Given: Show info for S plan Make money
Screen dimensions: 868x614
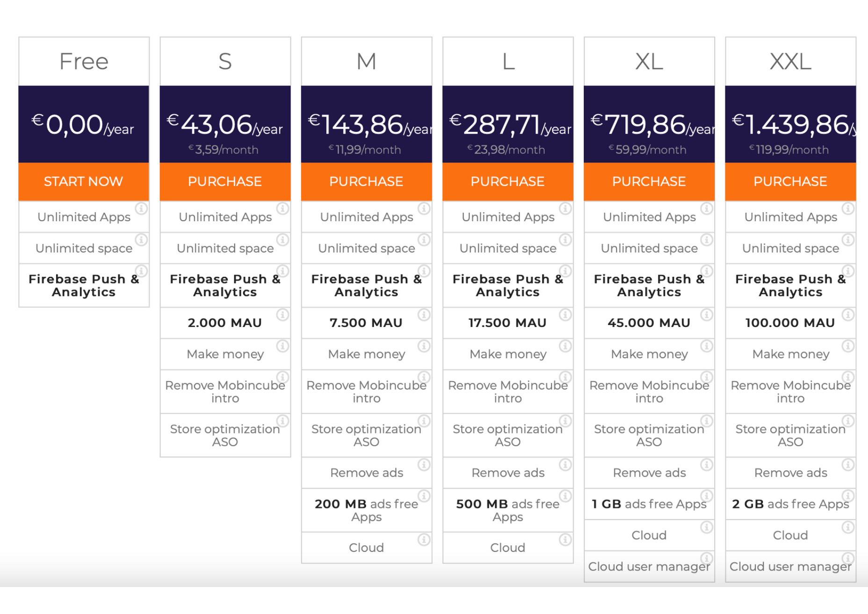Looking at the screenshot, I should pos(282,346).
